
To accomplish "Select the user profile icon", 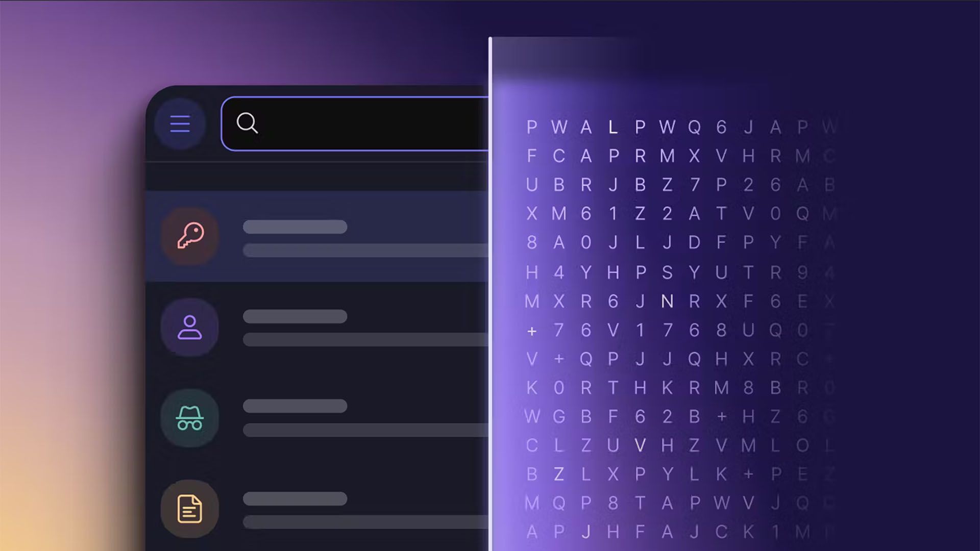I will click(x=189, y=327).
